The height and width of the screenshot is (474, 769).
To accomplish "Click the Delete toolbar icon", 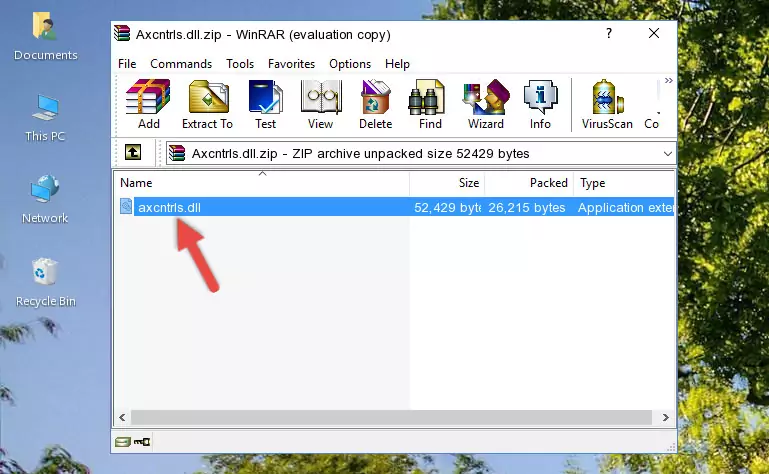I will pos(376,105).
